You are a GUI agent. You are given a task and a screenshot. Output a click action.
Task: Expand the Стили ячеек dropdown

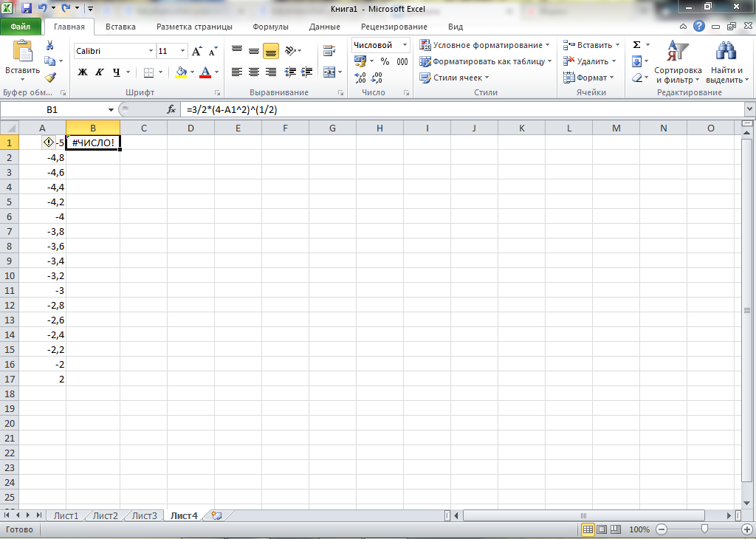454,77
